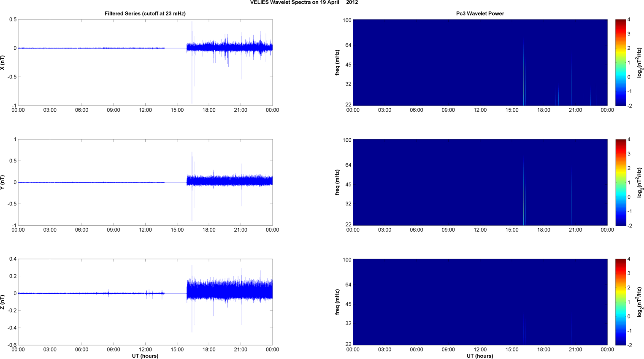Click the '64' frequency tick of the middle wavelet plot
The height and width of the screenshot is (359, 644).
coord(348,165)
